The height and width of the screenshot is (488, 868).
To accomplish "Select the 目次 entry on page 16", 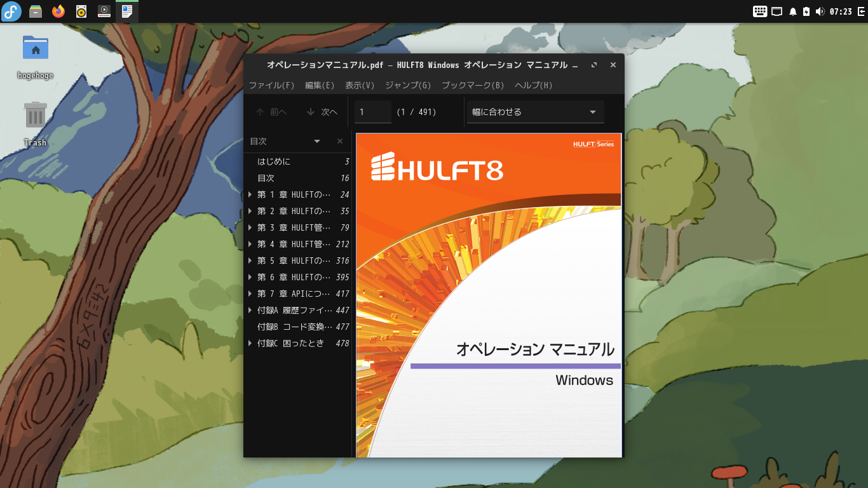I will tap(298, 178).
